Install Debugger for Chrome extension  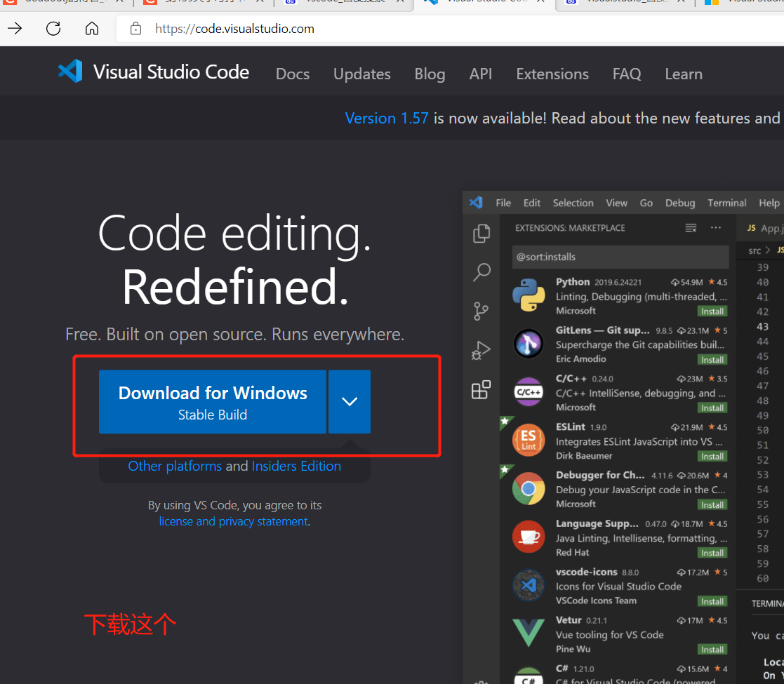(x=712, y=505)
